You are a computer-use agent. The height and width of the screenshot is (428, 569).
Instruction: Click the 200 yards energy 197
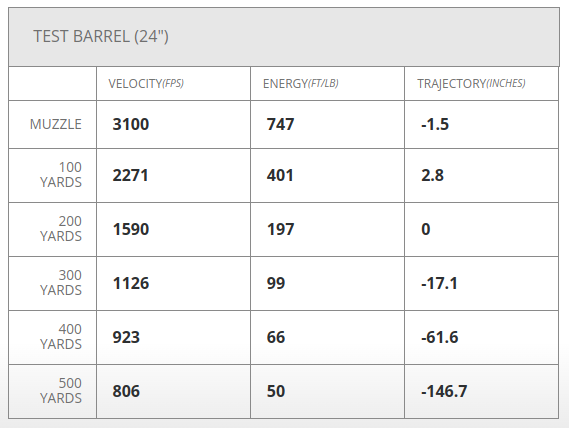pos(280,229)
